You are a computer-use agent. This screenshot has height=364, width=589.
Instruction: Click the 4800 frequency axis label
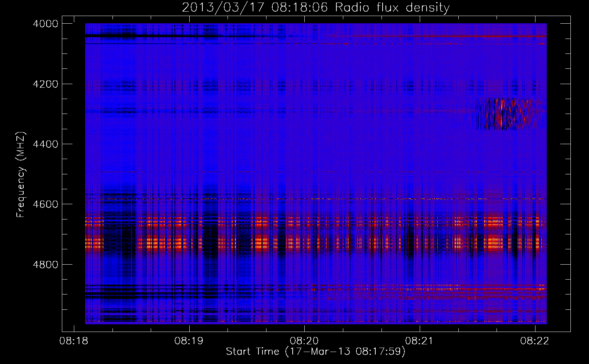46,265
